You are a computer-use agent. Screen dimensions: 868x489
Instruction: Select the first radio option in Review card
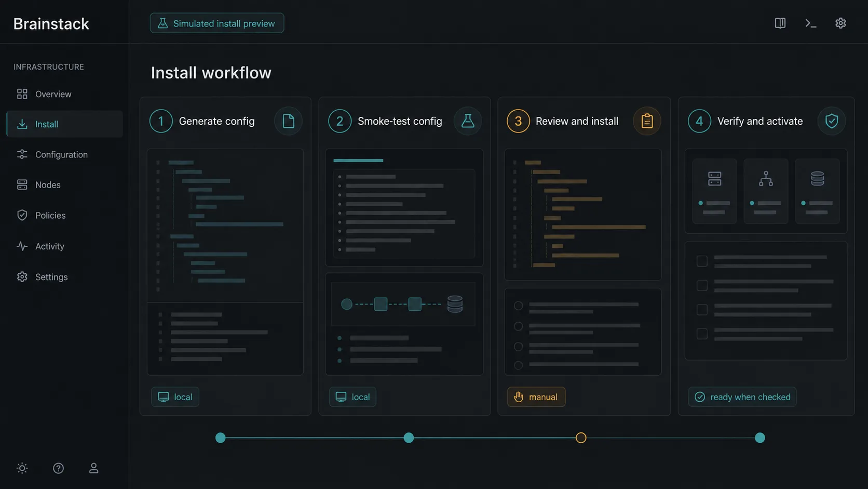[x=518, y=306]
